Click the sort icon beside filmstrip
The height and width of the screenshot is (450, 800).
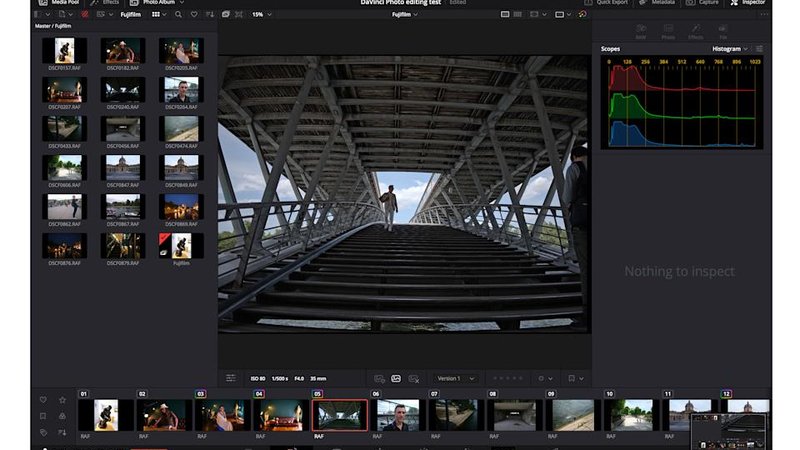62,433
